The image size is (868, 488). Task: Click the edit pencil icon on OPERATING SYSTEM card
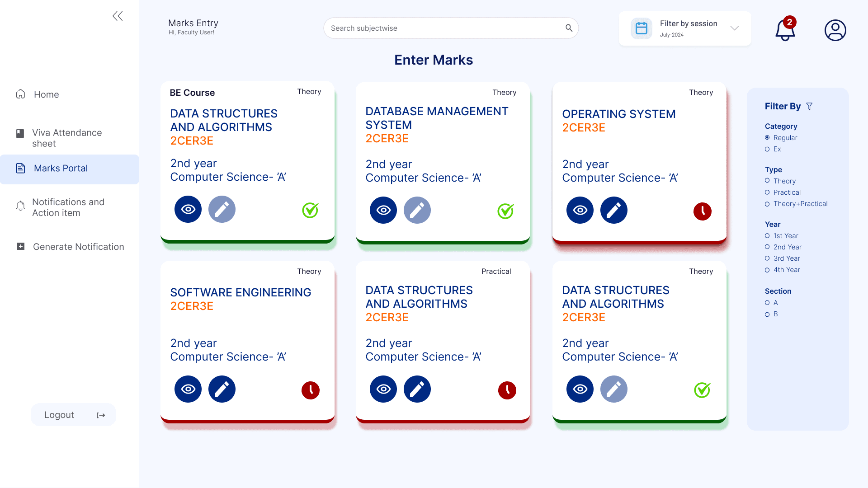coord(613,210)
